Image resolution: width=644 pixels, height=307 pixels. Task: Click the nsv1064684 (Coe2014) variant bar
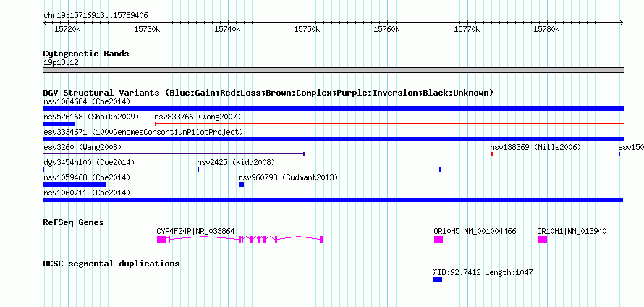(x=333, y=109)
